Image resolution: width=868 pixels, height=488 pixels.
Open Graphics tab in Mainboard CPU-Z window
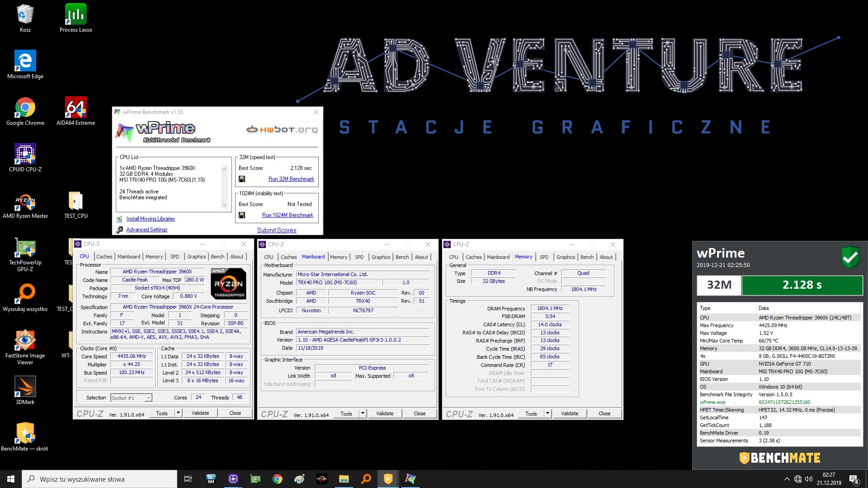point(381,257)
